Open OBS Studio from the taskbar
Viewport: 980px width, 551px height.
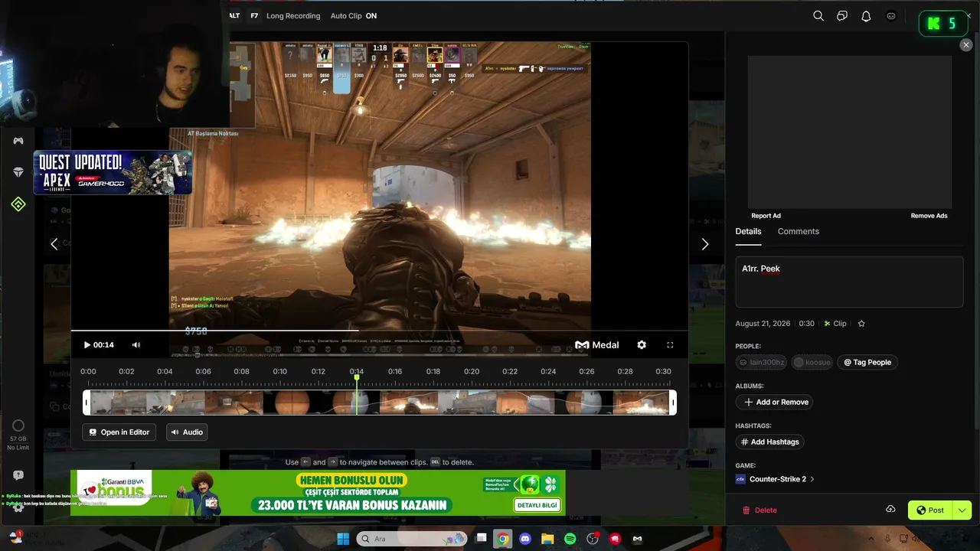coord(592,539)
